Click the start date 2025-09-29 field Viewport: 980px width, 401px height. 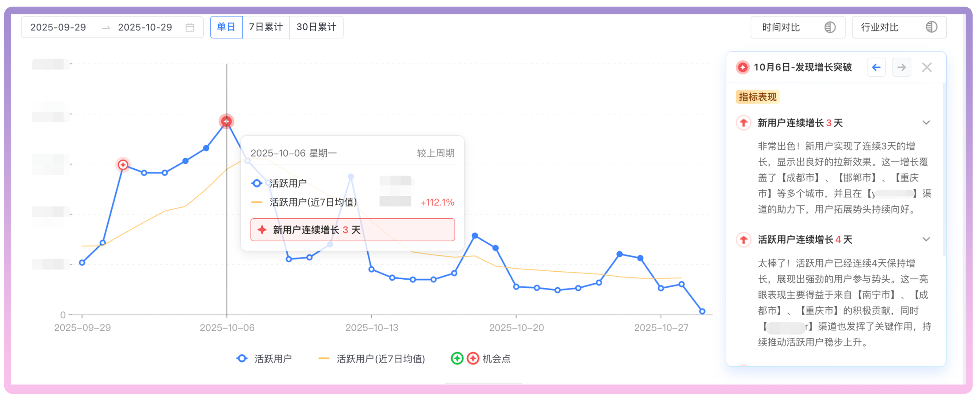point(58,27)
